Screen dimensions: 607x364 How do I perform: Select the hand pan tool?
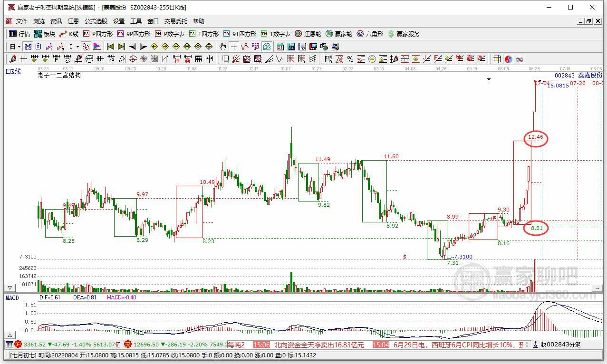coord(222,47)
